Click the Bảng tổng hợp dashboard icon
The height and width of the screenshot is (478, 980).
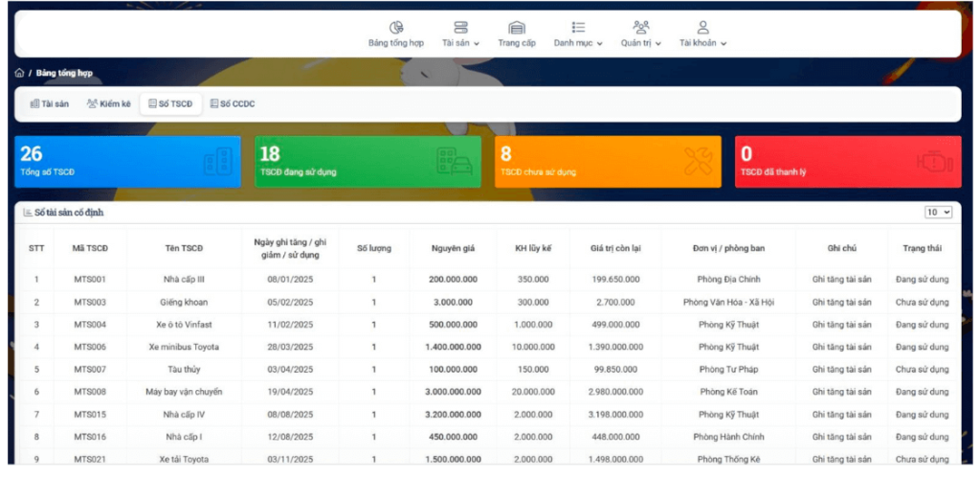tap(396, 27)
